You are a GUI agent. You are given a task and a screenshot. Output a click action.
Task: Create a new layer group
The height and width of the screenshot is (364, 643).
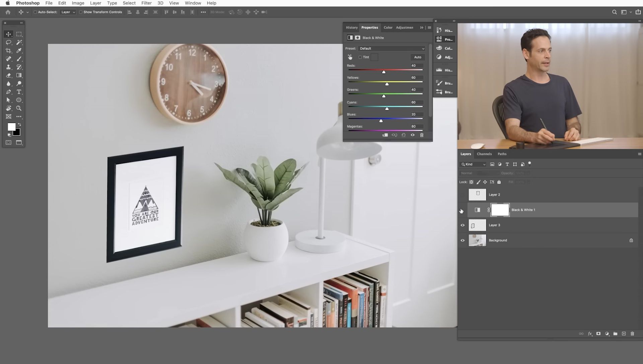click(x=615, y=334)
